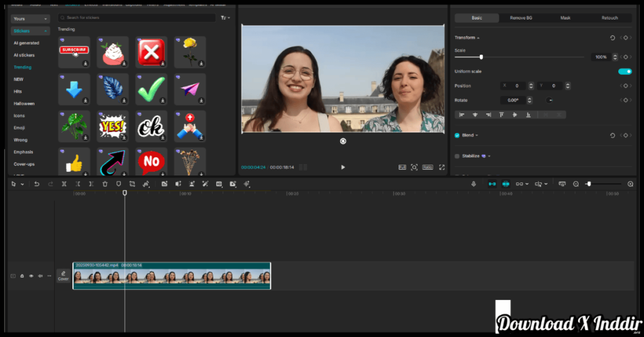This screenshot has width=644, height=337.
Task: Click the fullscreen preview icon
Action: [x=442, y=167]
